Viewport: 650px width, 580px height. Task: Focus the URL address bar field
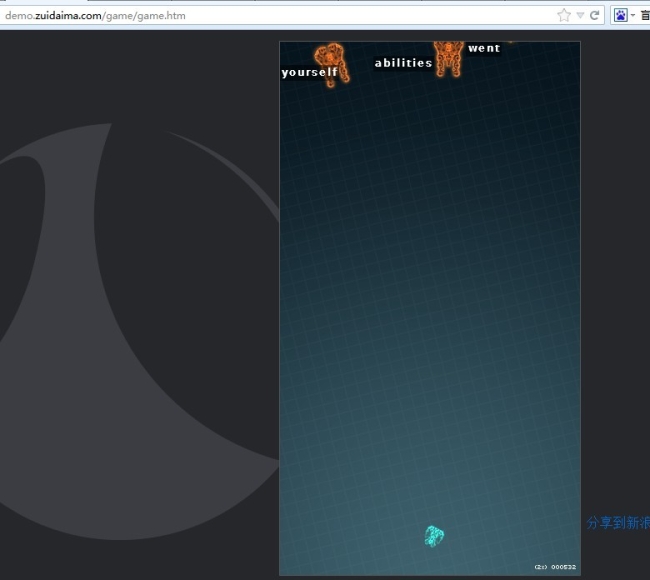point(300,15)
